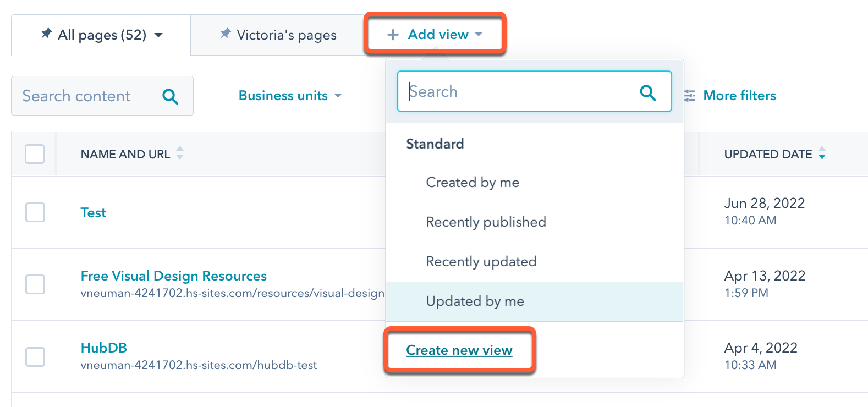Click the Apr 13, 2022 date cell
The width and height of the screenshot is (868, 407).
coord(765,284)
